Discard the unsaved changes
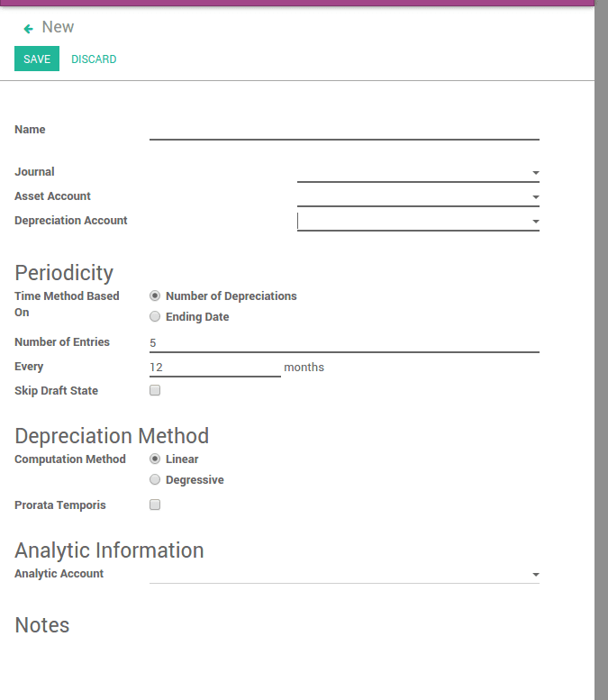The height and width of the screenshot is (700, 608). 94,59
